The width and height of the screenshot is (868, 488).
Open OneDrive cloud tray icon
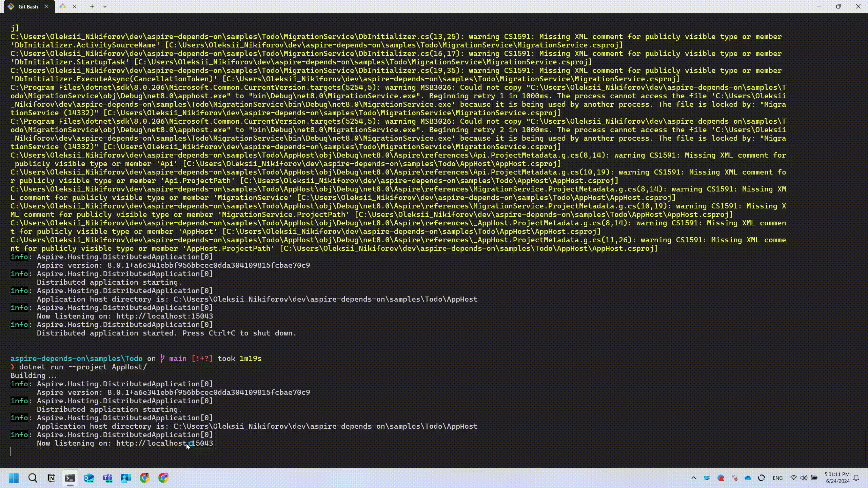pyautogui.click(x=748, y=478)
